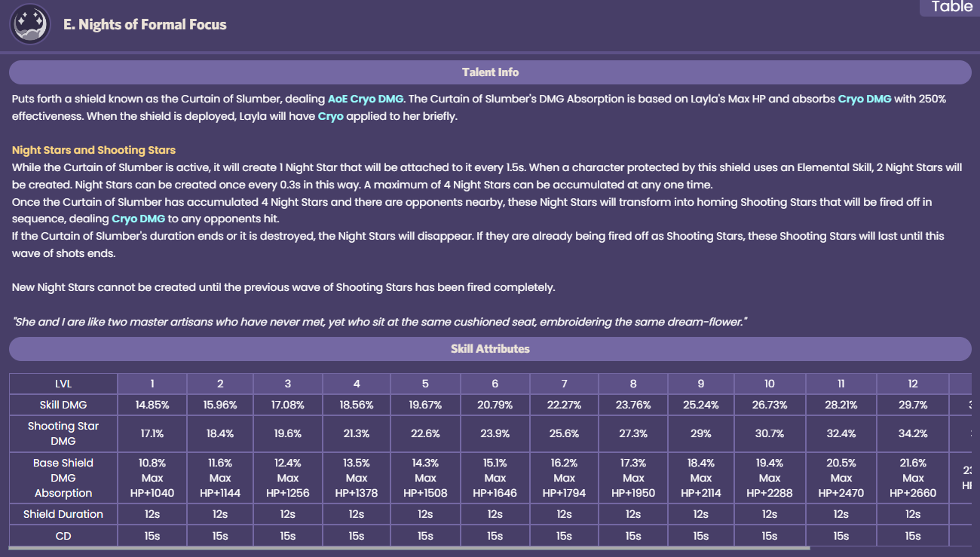980x557 pixels.
Task: Click the AoE Cryo DMG highlighted link
Action: (366, 99)
